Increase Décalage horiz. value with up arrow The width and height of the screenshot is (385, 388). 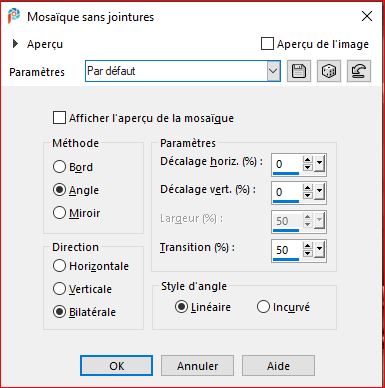[307, 160]
